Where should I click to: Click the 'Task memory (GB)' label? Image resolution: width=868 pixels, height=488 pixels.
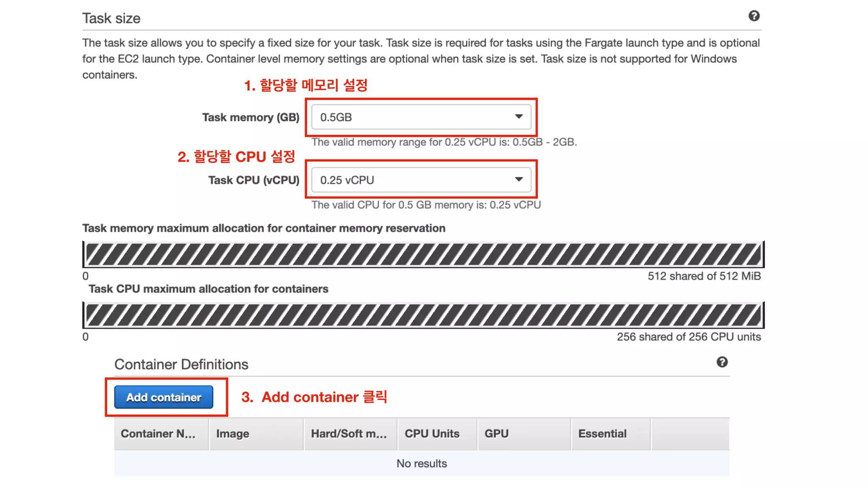coord(250,117)
